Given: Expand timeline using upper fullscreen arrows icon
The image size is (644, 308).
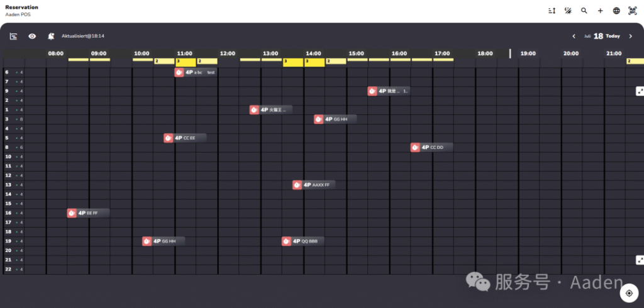Looking at the screenshot, I should (x=640, y=91).
